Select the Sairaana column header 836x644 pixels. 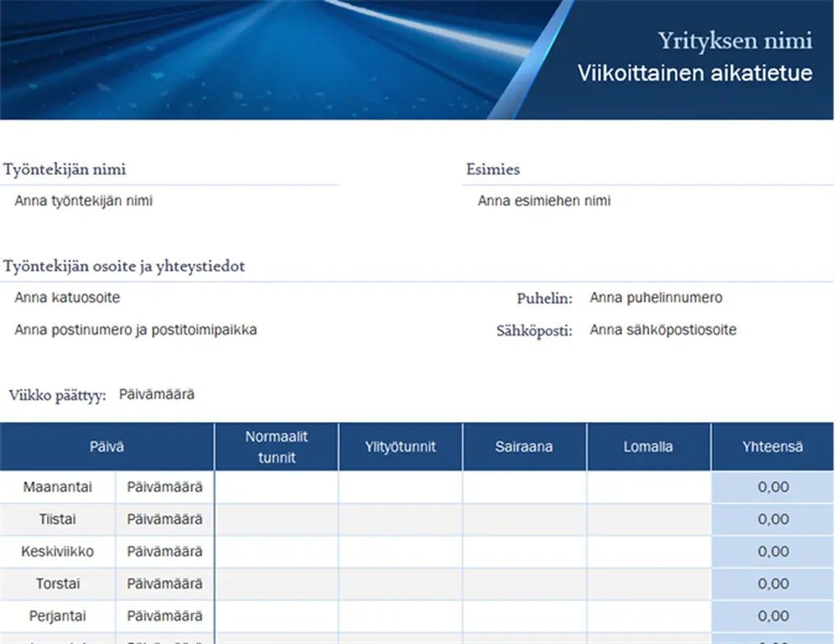tap(524, 446)
